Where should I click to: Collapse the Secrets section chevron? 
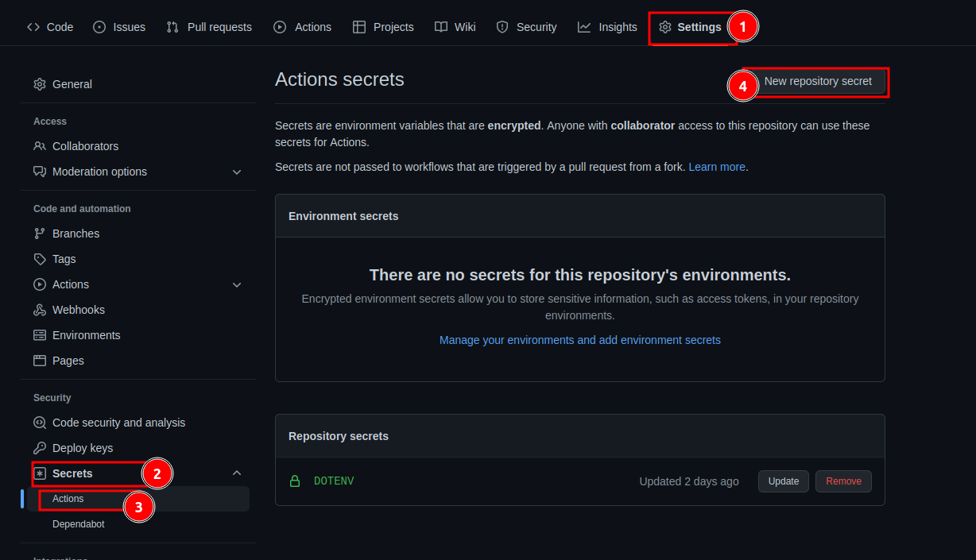coord(237,473)
